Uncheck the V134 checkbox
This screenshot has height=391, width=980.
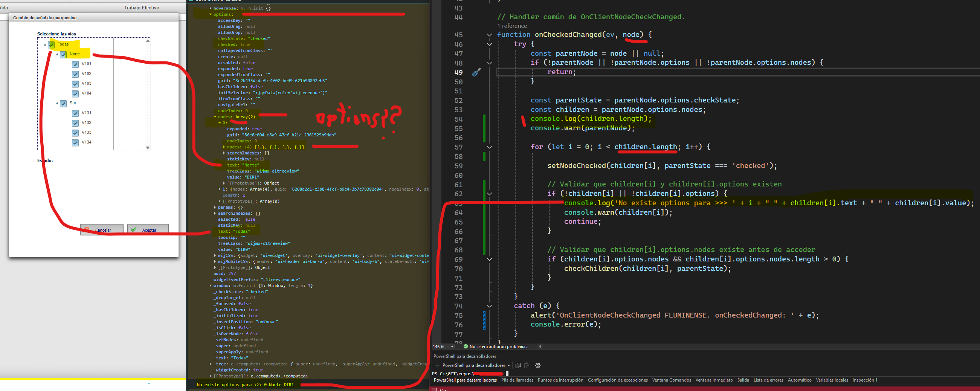75,143
